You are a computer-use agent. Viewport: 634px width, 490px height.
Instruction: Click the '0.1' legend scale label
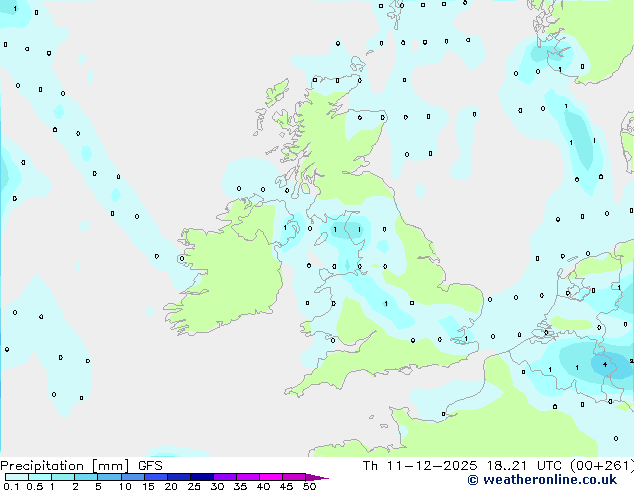click(11, 486)
